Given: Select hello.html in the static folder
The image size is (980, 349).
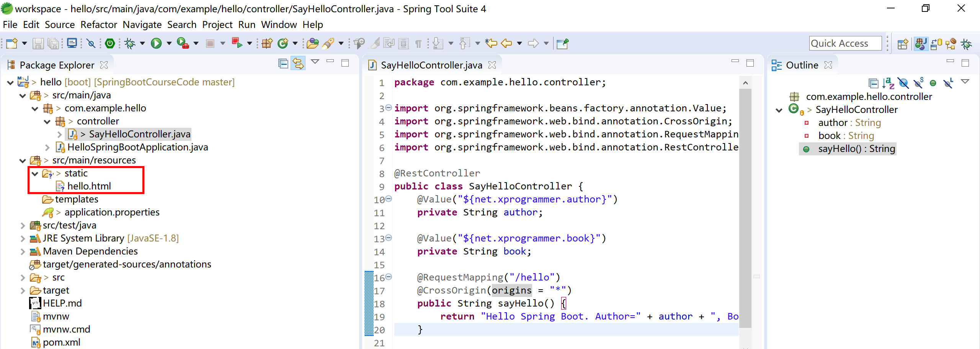Looking at the screenshot, I should coord(89,186).
